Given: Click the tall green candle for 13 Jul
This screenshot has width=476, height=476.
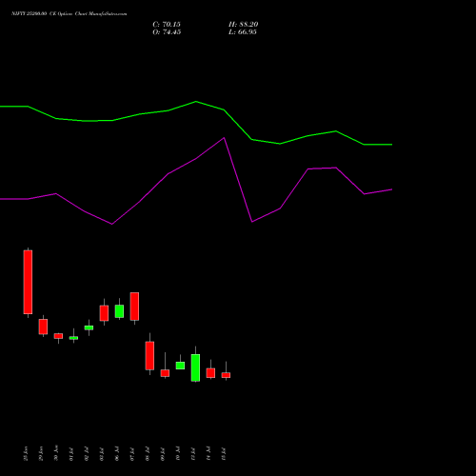Looking at the screenshot, I should (x=195, y=367).
